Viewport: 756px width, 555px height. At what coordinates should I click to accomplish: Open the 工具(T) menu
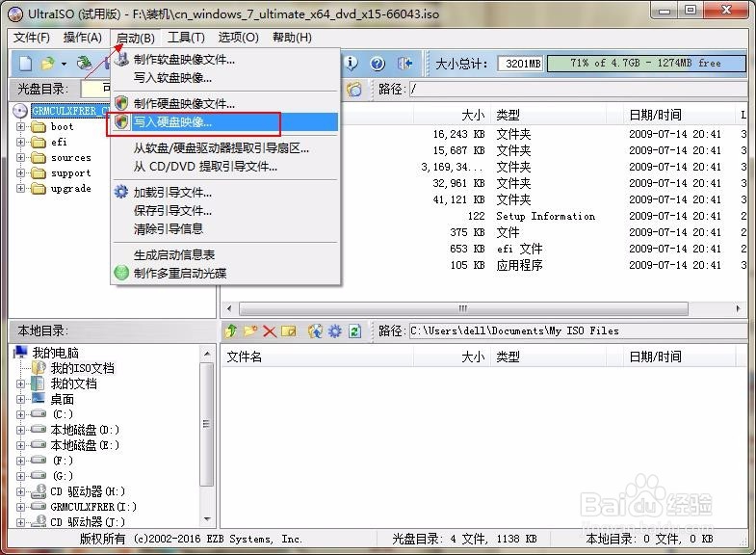186,38
